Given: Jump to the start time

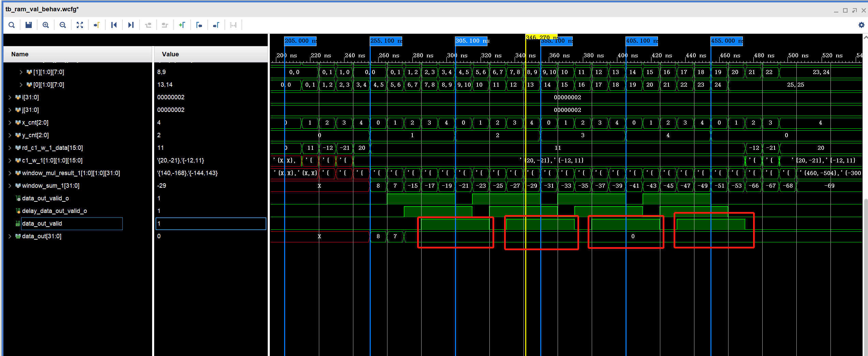Looking at the screenshot, I should click(x=114, y=25).
